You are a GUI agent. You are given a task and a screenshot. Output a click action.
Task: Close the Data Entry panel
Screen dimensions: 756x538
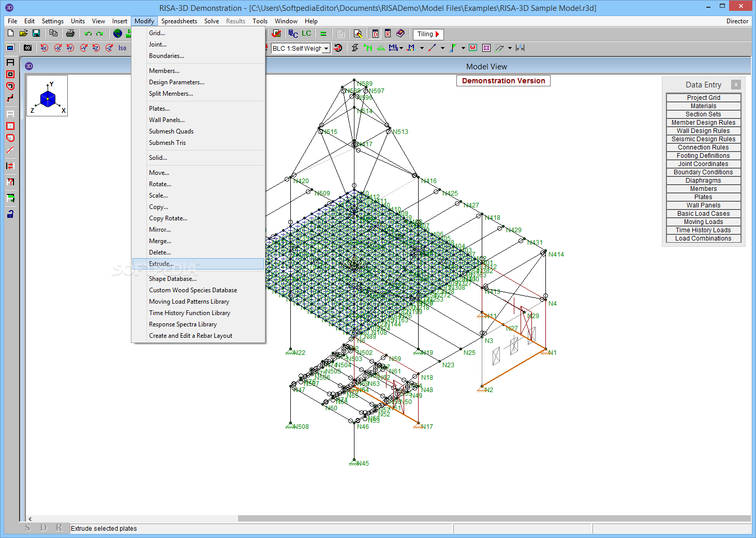736,84
